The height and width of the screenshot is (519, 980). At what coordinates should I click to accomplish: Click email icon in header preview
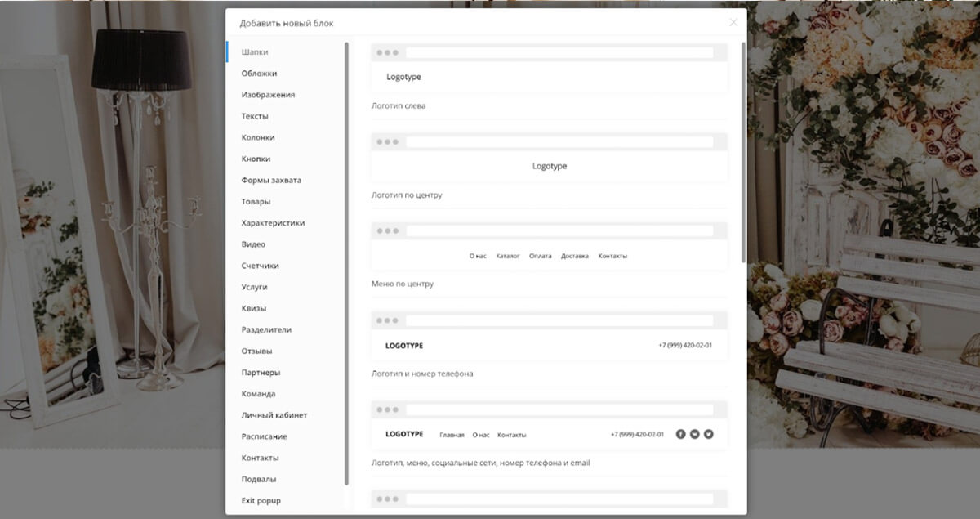coord(695,434)
